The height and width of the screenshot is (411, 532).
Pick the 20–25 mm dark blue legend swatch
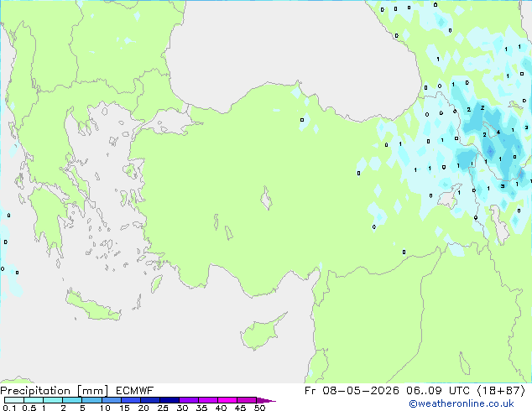[149, 400]
